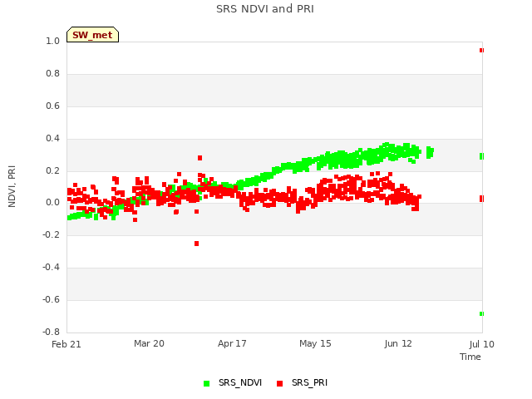Screen dimensions: 532x399
Task: Click the Jul 10 axis tick label
Action: click(481, 344)
